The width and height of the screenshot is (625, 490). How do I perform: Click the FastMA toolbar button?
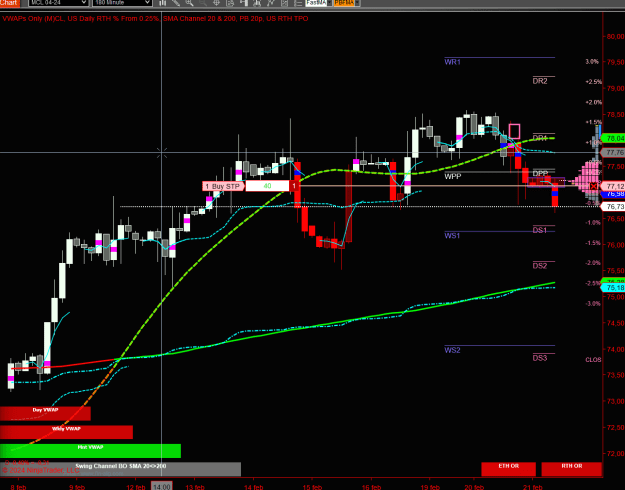click(x=316, y=3)
